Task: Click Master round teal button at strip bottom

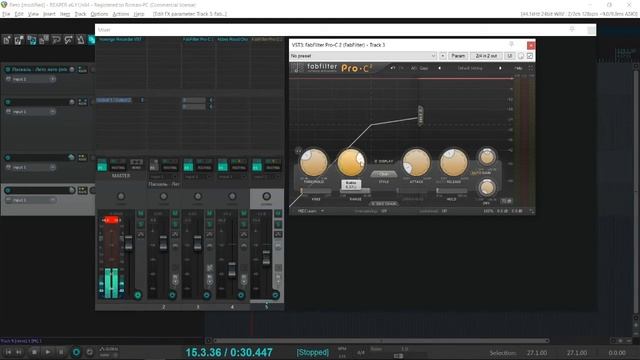Action: [138, 295]
